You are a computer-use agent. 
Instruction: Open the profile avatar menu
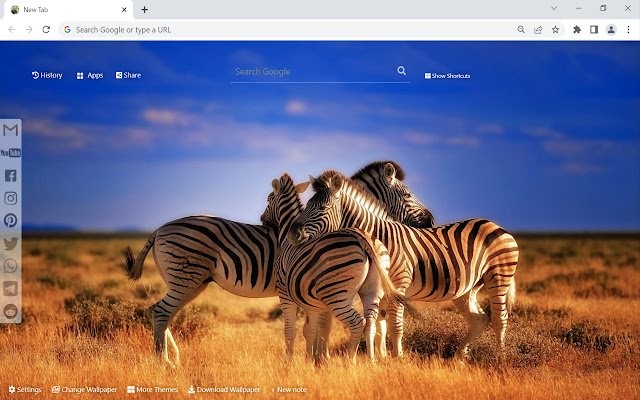611,29
